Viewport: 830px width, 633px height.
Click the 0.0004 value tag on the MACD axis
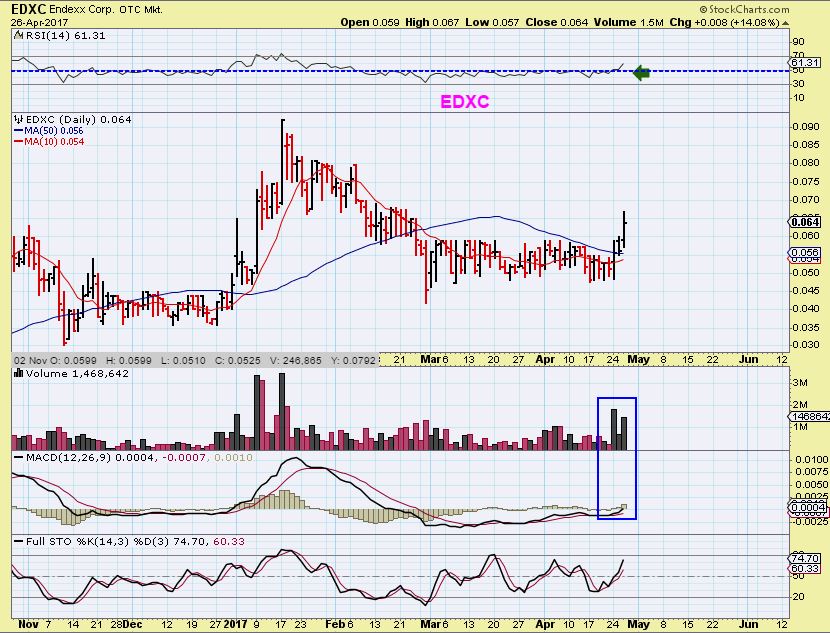[x=808, y=508]
